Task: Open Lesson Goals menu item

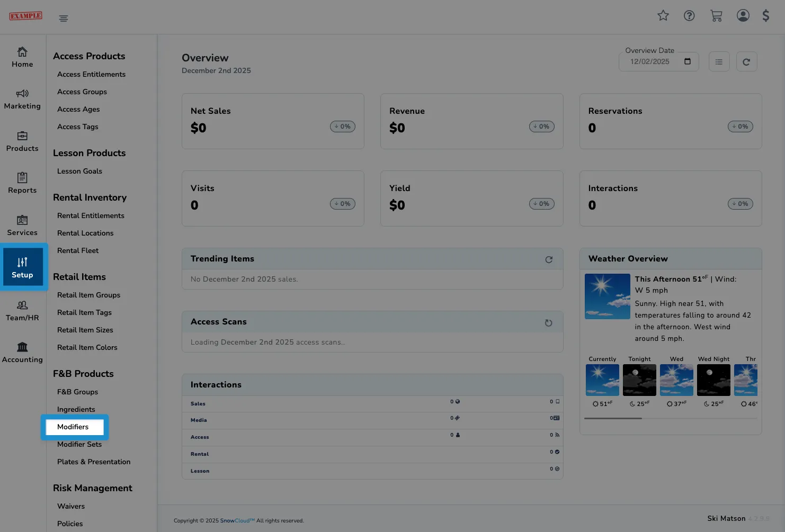Action: pos(79,172)
